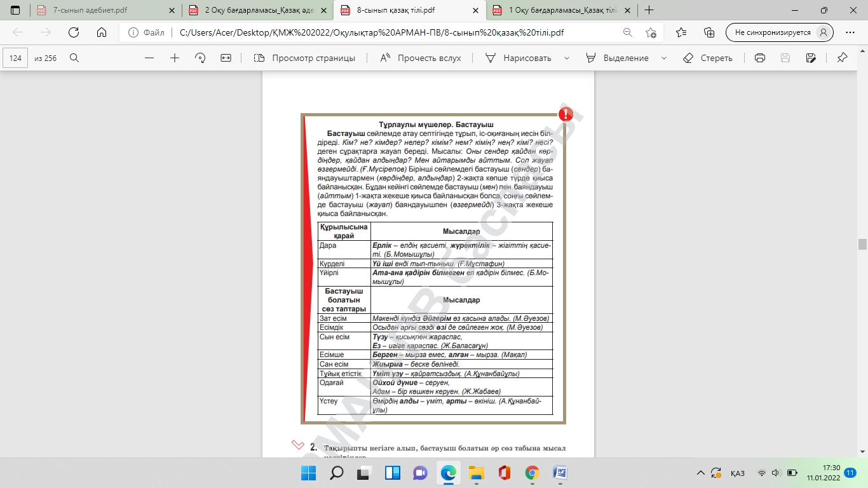This screenshot has width=868, height=488.
Task: Start Прочесть вслух read aloud
Action: (421, 58)
